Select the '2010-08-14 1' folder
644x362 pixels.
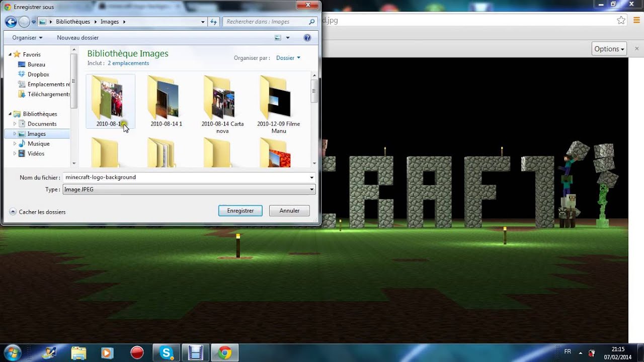(x=166, y=103)
